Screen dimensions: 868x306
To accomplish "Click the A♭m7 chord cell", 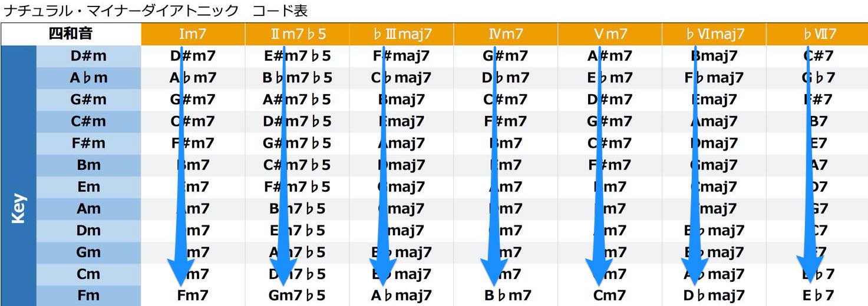I will pyautogui.click(x=193, y=78).
